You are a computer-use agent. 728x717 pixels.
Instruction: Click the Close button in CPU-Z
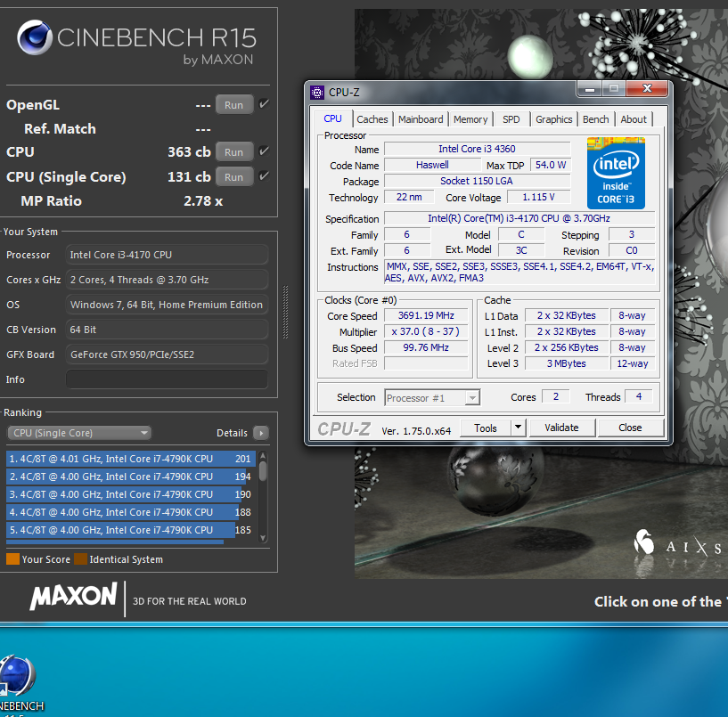click(x=630, y=428)
